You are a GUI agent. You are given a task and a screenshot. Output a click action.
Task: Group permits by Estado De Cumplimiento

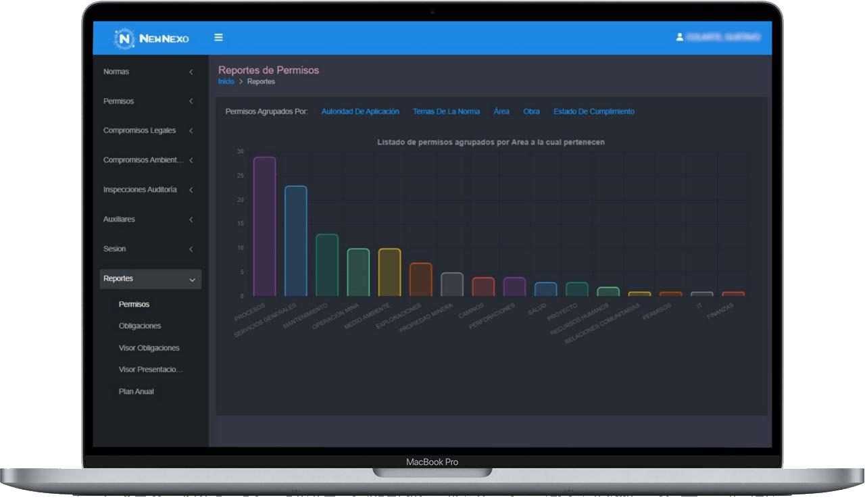593,111
